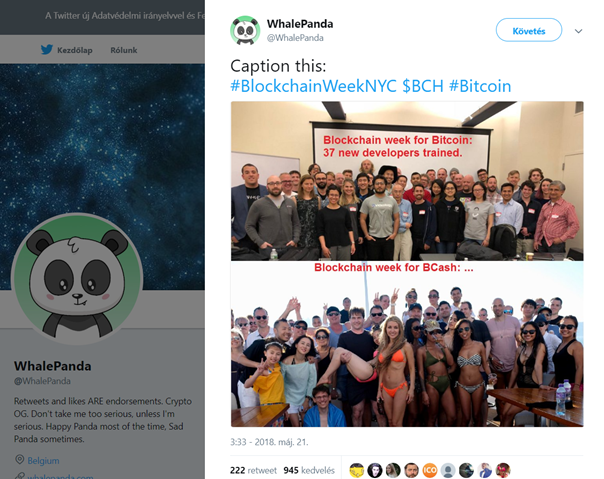View the 222 retweet count
Image resolution: width=604 pixels, height=479 pixels.
pos(253,470)
